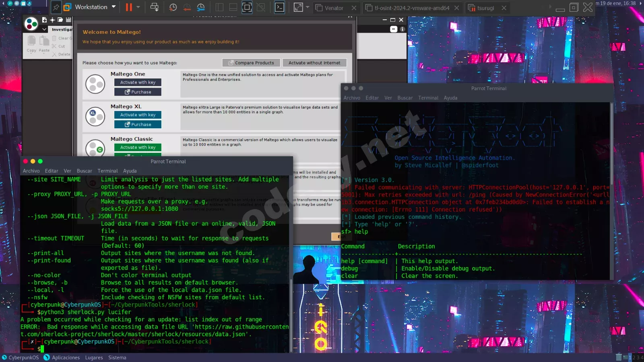Click the Maltego save floppy disk icon
Screen dimensions: 644x362
point(68,20)
